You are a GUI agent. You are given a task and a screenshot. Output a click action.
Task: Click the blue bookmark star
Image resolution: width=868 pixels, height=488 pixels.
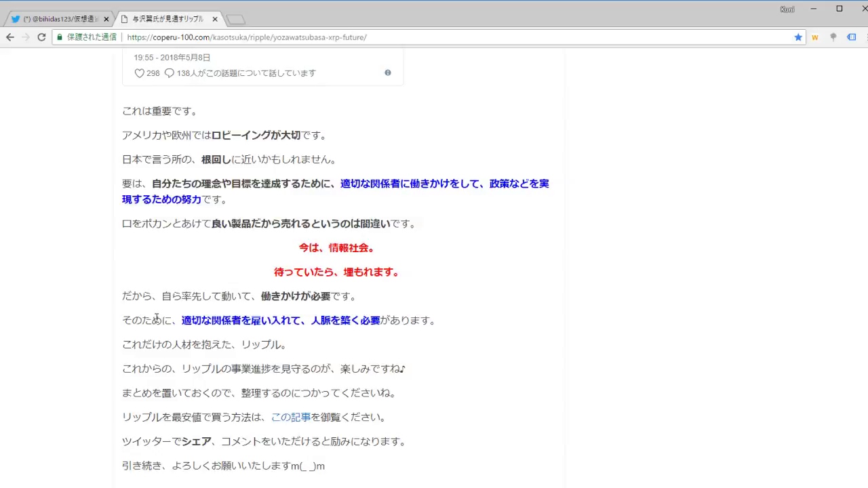tap(798, 37)
